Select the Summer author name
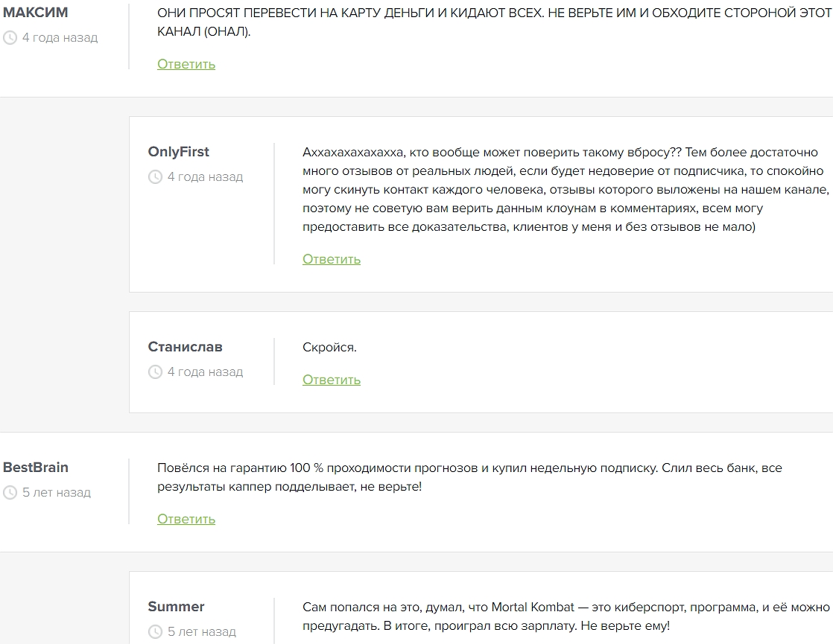The height and width of the screenshot is (644, 833). pos(176,607)
